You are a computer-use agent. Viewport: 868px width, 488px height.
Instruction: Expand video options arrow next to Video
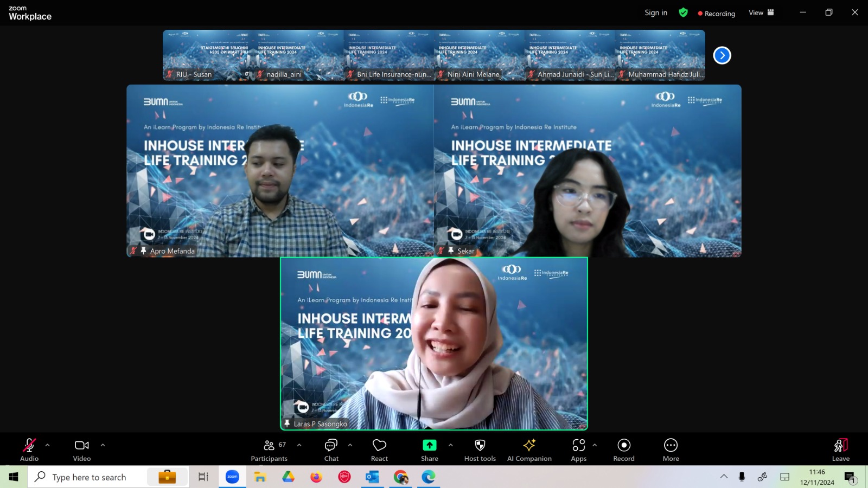coord(103,445)
